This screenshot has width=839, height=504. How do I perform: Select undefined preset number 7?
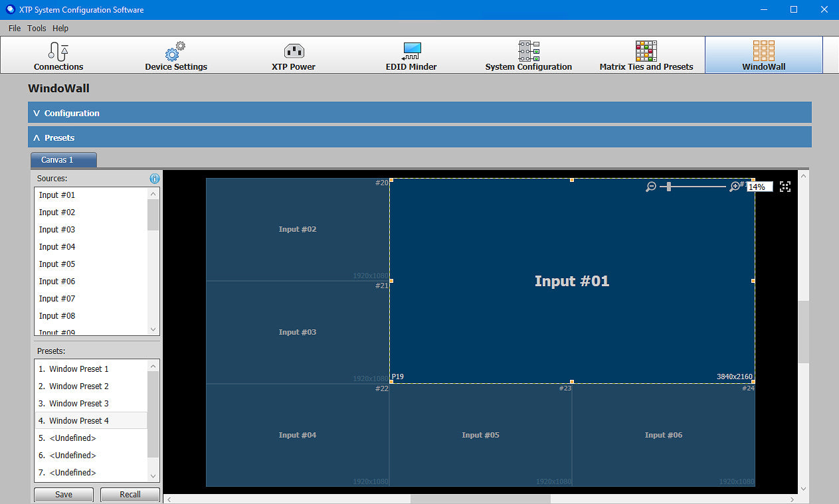(x=91, y=473)
